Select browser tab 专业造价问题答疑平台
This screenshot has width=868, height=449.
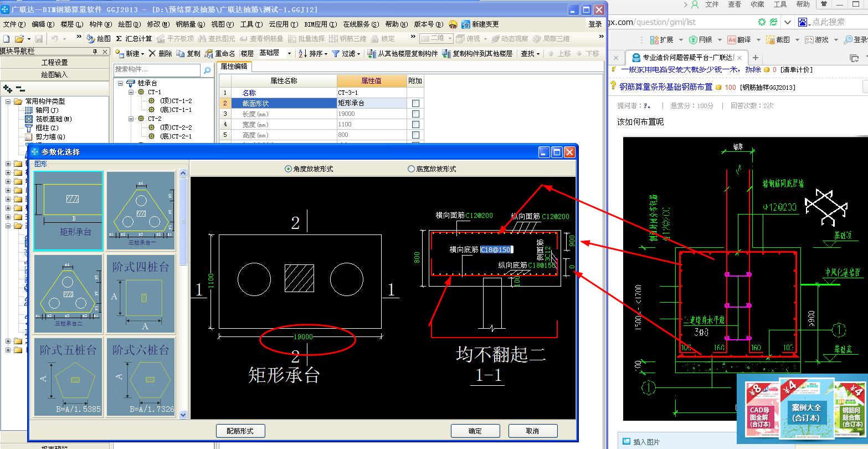click(687, 58)
